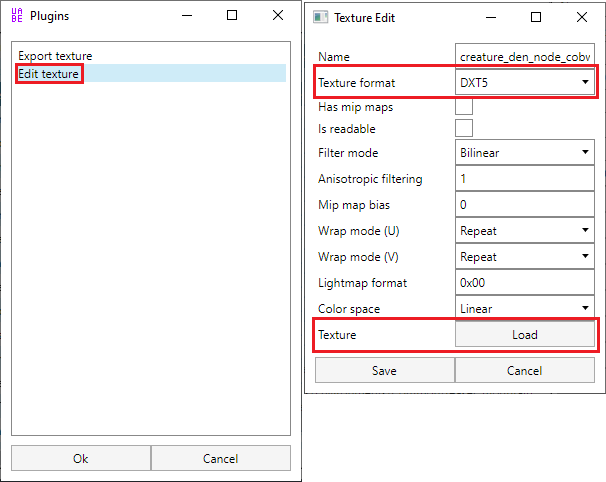This screenshot has width=606, height=482.
Task: Enable the Has mip maps checkbox
Action: [x=464, y=106]
